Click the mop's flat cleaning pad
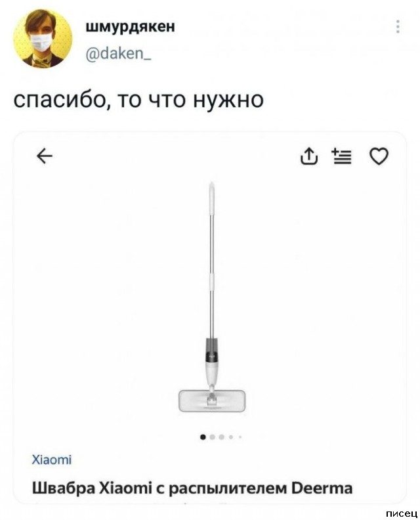Image resolution: width=420 pixels, height=520 pixels. coord(212,401)
